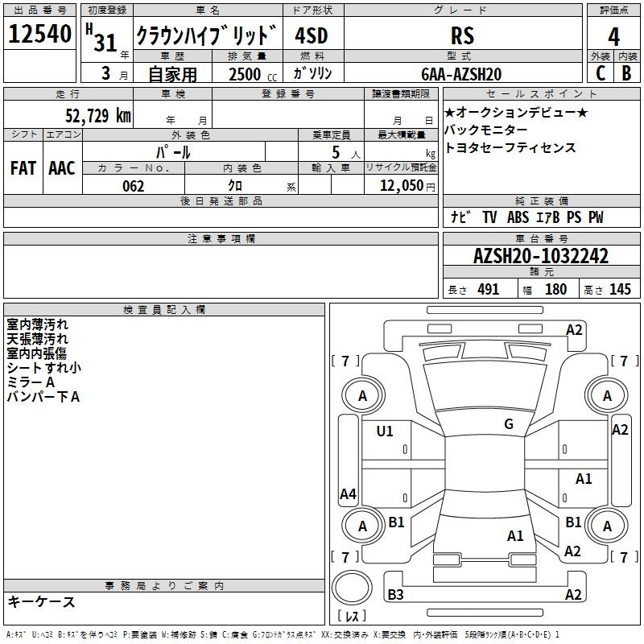Image resolution: width=644 pixels, height=644 pixels.
Task: Select the first registration year H31
Action: tap(101, 38)
